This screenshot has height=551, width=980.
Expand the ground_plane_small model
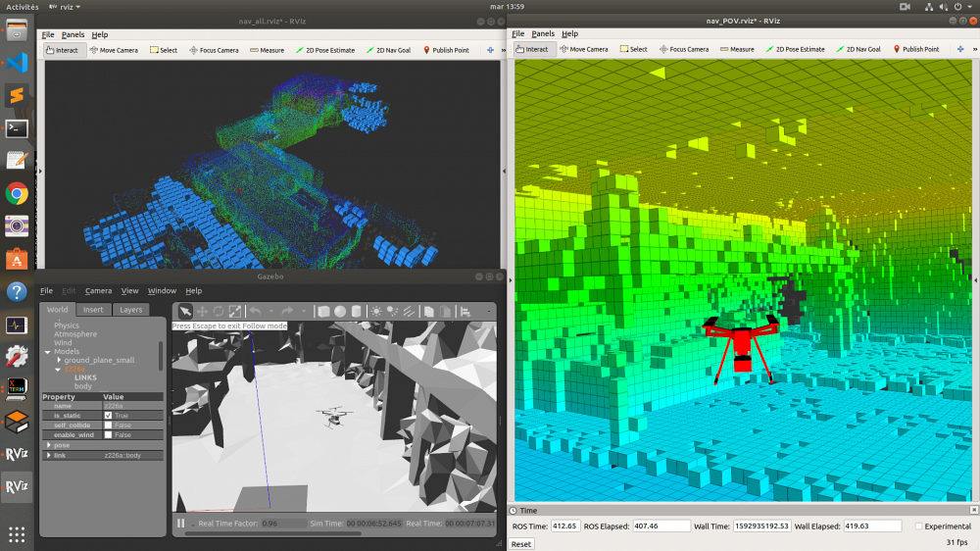pyautogui.click(x=58, y=361)
